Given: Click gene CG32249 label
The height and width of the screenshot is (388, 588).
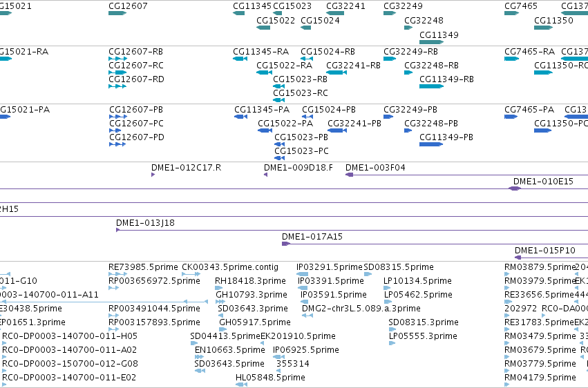Looking at the screenshot, I should click(x=403, y=6).
